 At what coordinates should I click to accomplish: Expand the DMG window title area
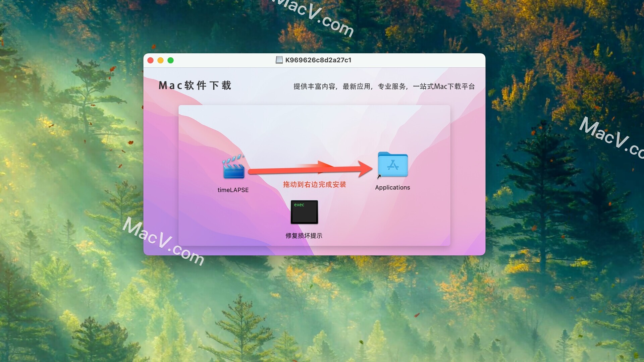coord(315,61)
